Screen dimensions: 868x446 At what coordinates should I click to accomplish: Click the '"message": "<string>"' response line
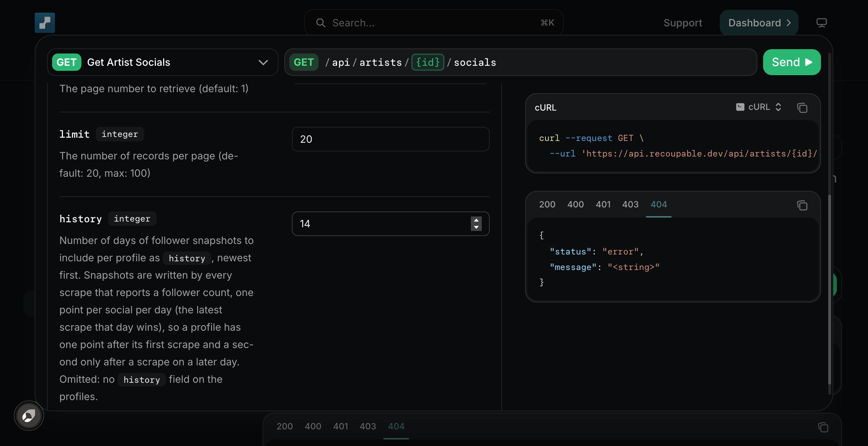(x=605, y=267)
